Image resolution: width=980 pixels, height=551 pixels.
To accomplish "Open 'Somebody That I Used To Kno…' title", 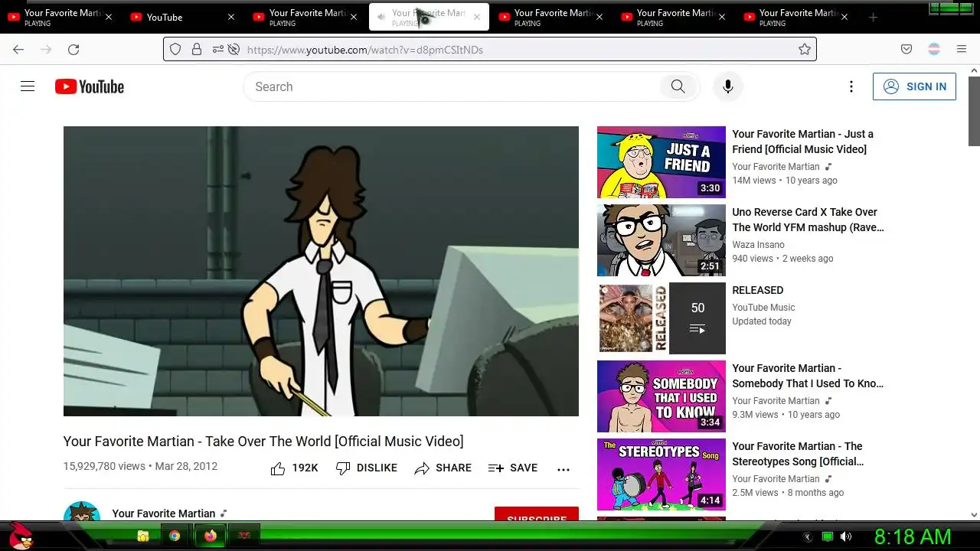I will coord(808,376).
